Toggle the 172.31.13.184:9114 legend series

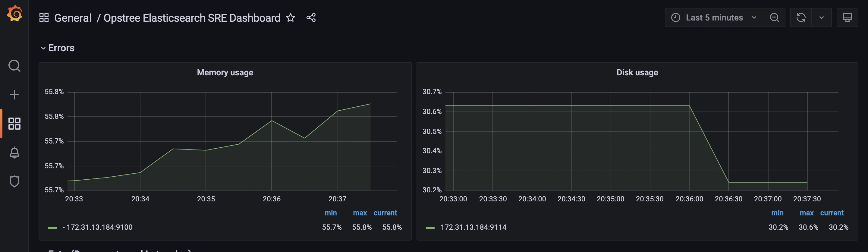pos(473,227)
